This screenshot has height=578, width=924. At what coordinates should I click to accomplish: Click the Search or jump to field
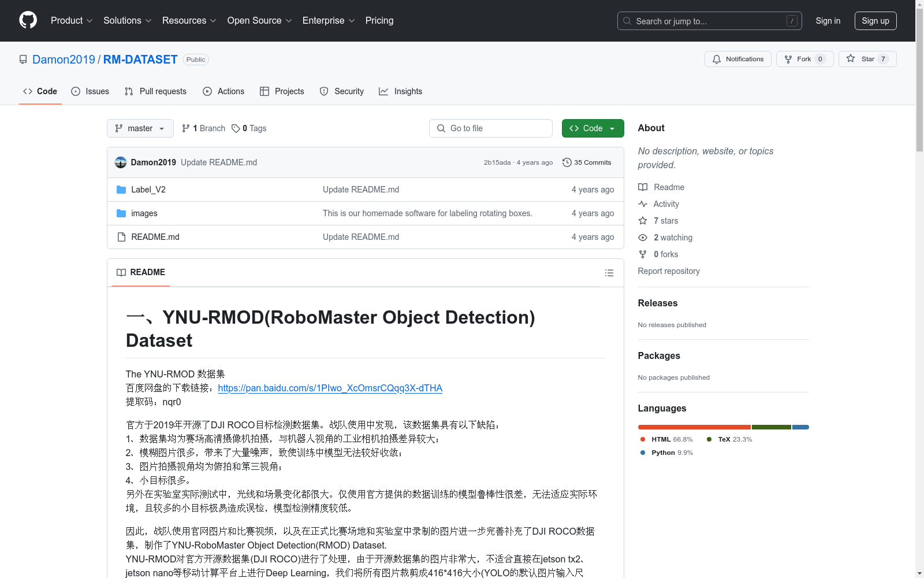point(709,21)
